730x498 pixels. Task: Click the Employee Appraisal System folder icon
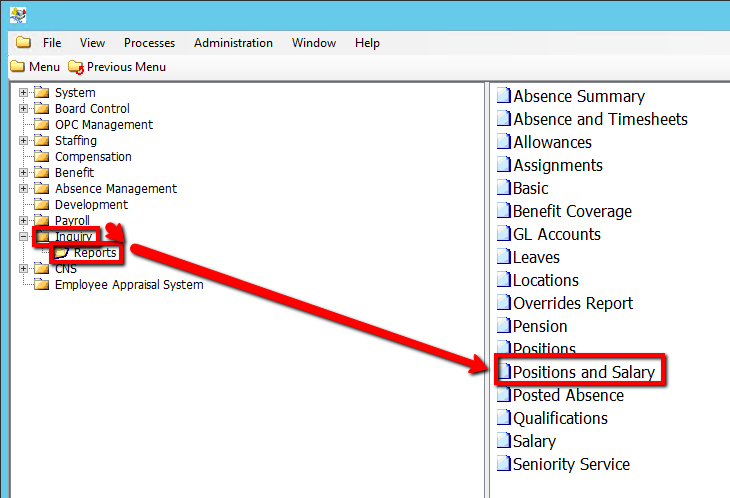[42, 285]
